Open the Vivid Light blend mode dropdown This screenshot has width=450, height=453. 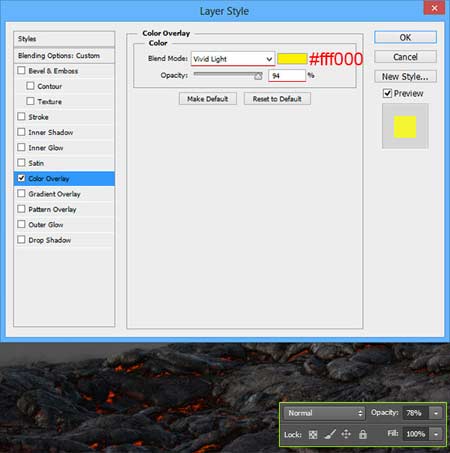click(x=233, y=59)
